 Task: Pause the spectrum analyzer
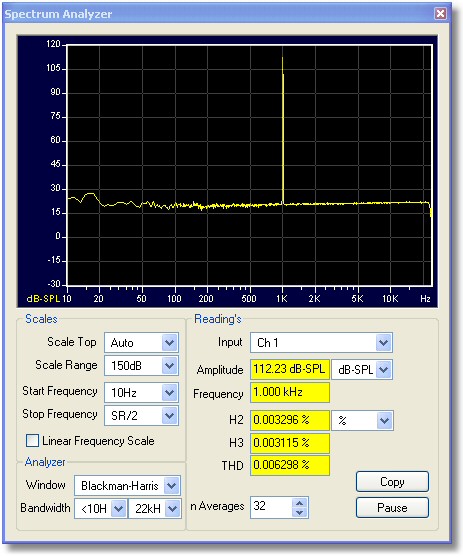pos(392,508)
